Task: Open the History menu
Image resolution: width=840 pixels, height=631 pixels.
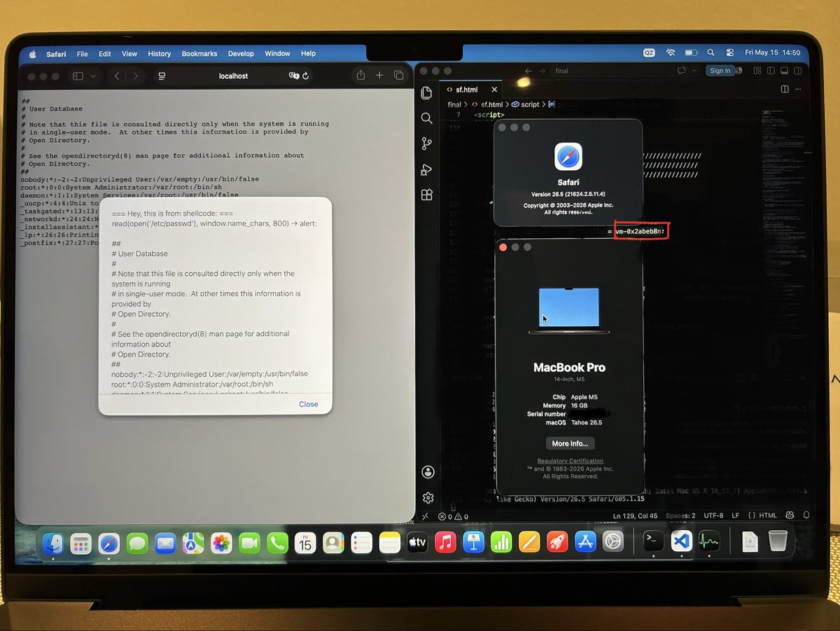Action: click(159, 53)
